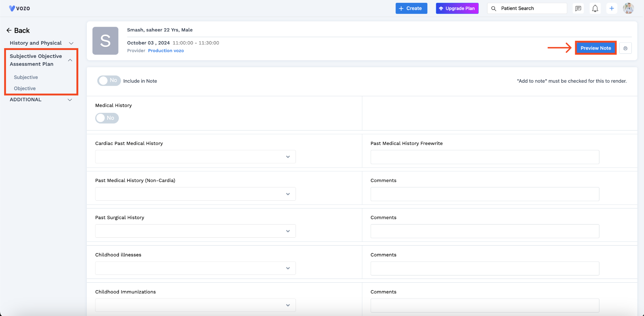This screenshot has height=316, width=644.
Task: Click the Preview Note button
Action: [596, 48]
